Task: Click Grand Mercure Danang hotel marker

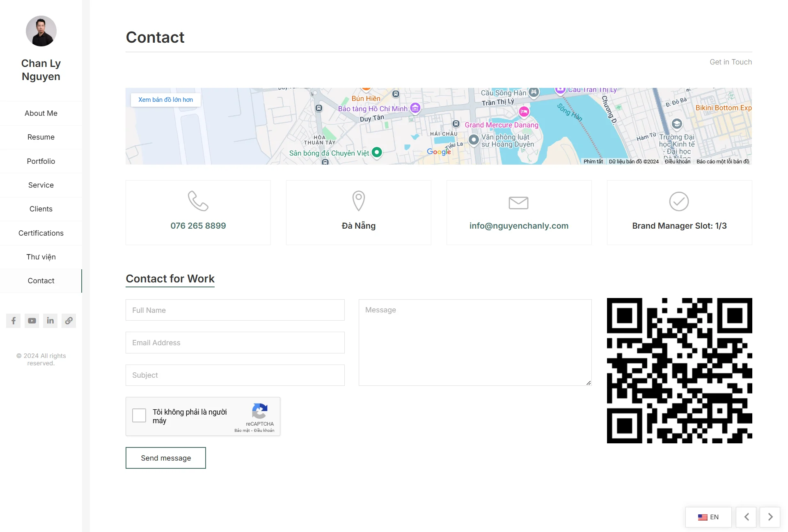Action: click(x=524, y=112)
